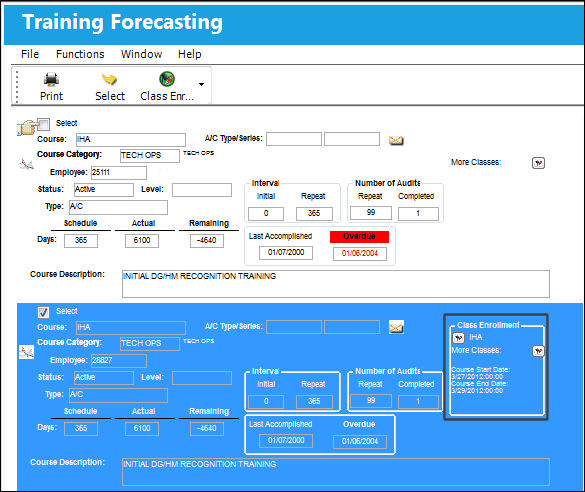Open the Window menu

pyautogui.click(x=141, y=54)
